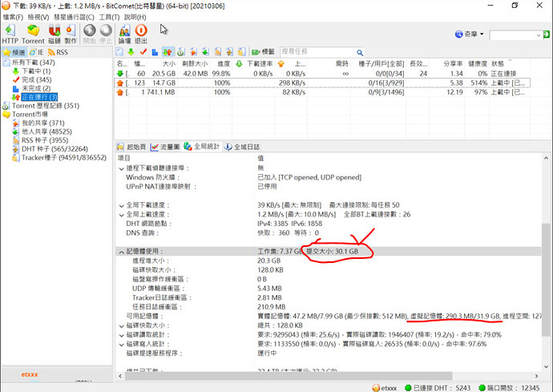Select 我的共享 (371) tree item

pyautogui.click(x=43, y=123)
